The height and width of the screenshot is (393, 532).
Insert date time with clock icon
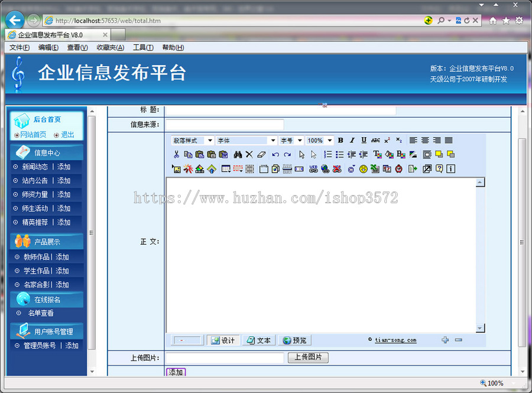pos(398,169)
